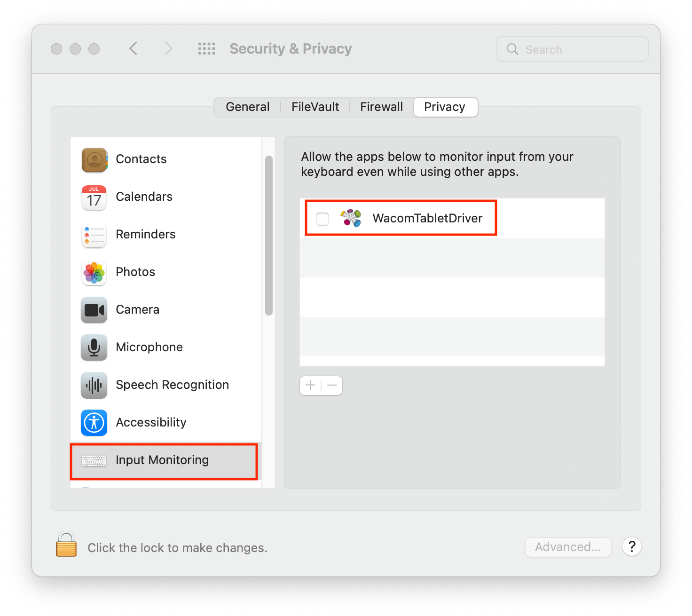
Task: Open the Calendars privacy section
Action: pos(94,197)
